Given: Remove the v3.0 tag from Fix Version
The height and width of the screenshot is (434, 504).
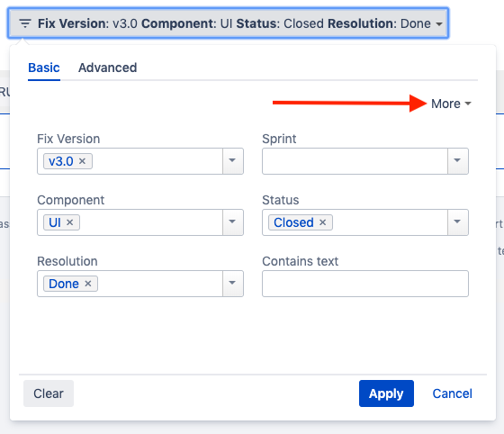Looking at the screenshot, I should point(82,161).
